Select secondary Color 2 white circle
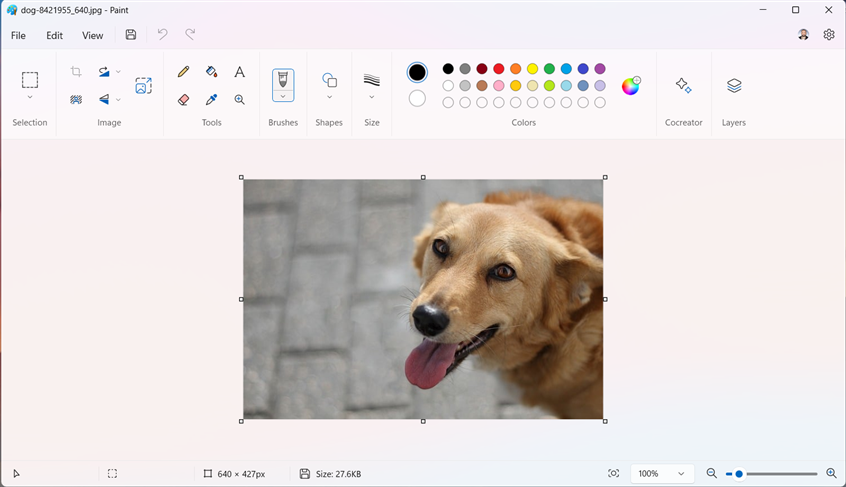The width and height of the screenshot is (846, 487). 417,98
